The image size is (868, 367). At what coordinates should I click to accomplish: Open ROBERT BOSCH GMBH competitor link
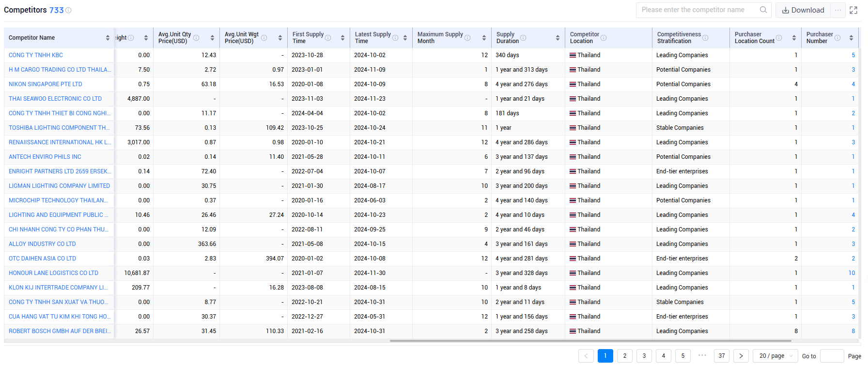coord(60,331)
